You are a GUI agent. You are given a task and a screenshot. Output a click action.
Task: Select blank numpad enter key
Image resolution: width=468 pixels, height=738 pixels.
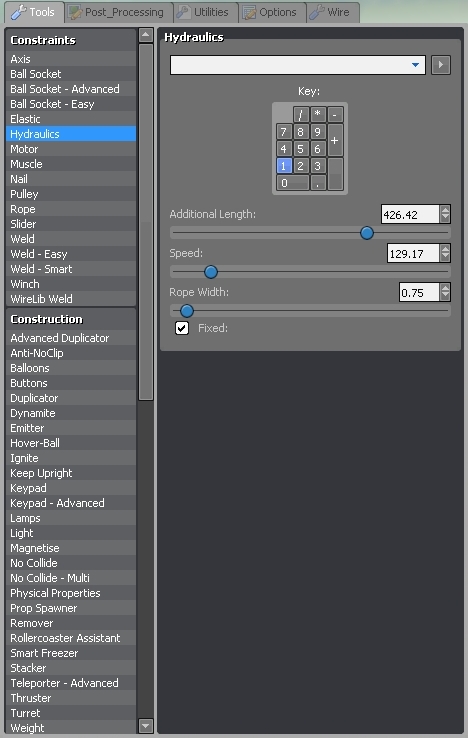(x=335, y=174)
